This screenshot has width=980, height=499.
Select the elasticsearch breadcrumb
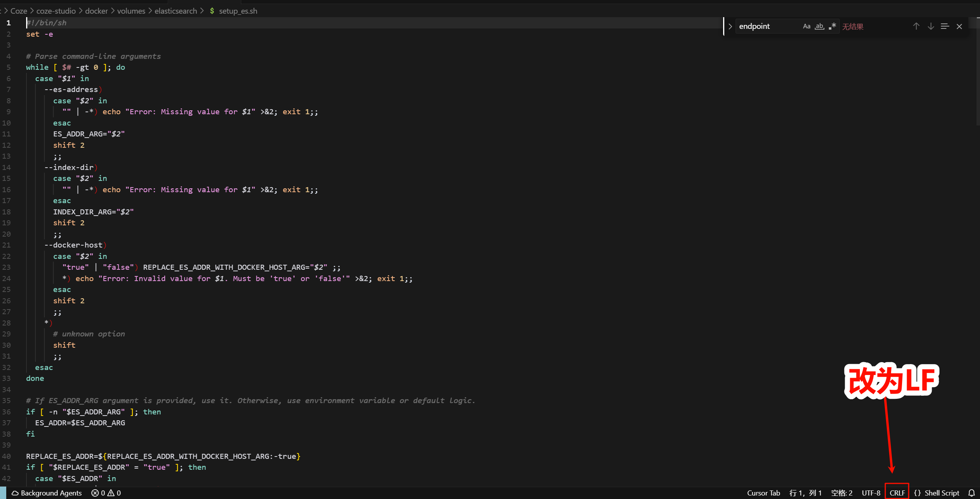pyautogui.click(x=175, y=11)
